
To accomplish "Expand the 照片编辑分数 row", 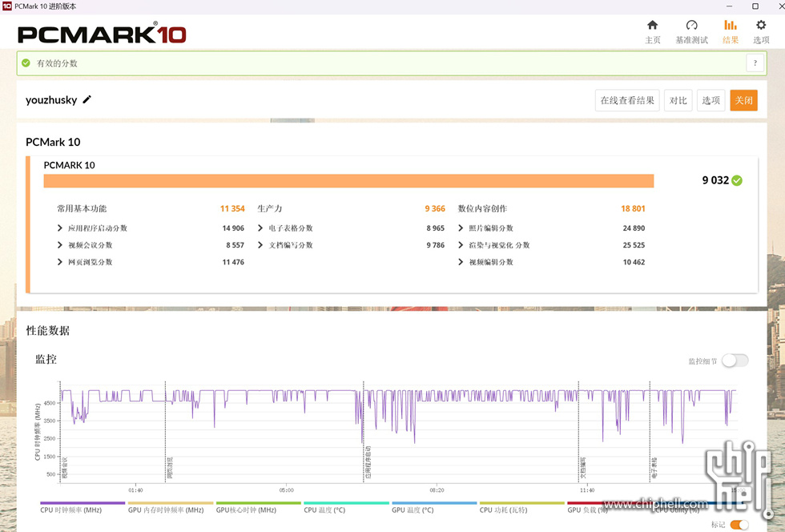I will (461, 228).
